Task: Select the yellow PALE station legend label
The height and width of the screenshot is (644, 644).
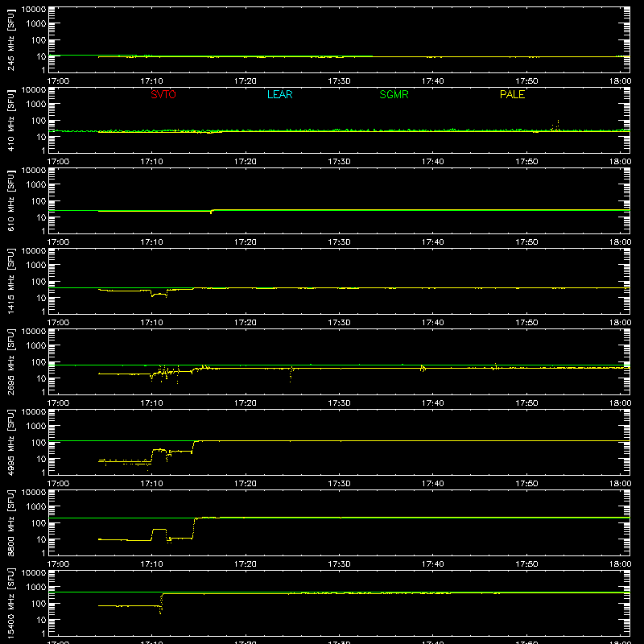Action: 512,94
